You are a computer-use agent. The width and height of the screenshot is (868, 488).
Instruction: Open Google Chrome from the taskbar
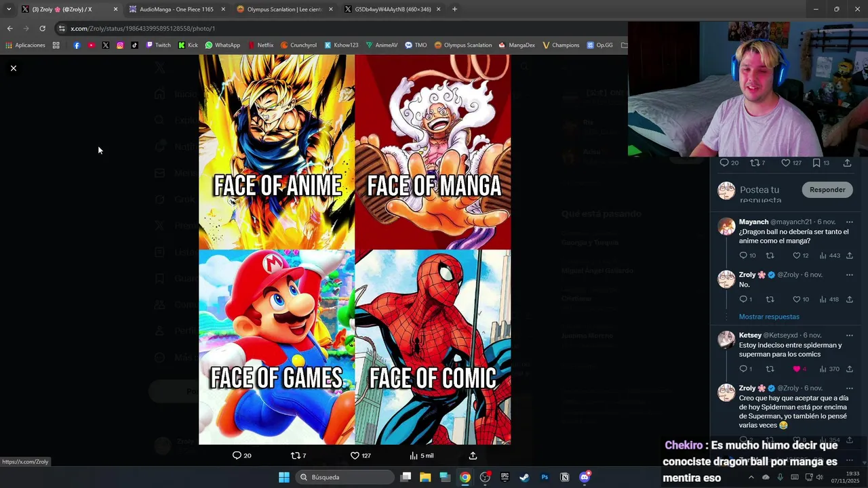coord(465,477)
